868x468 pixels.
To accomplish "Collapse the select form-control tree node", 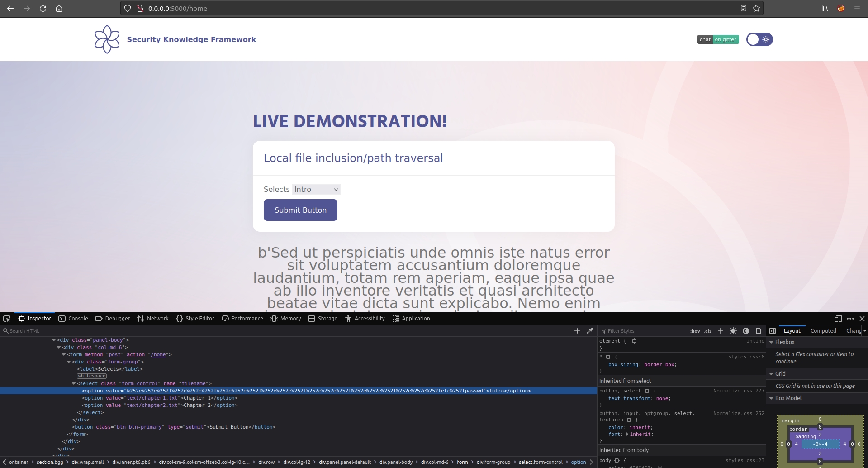I will click(74, 383).
